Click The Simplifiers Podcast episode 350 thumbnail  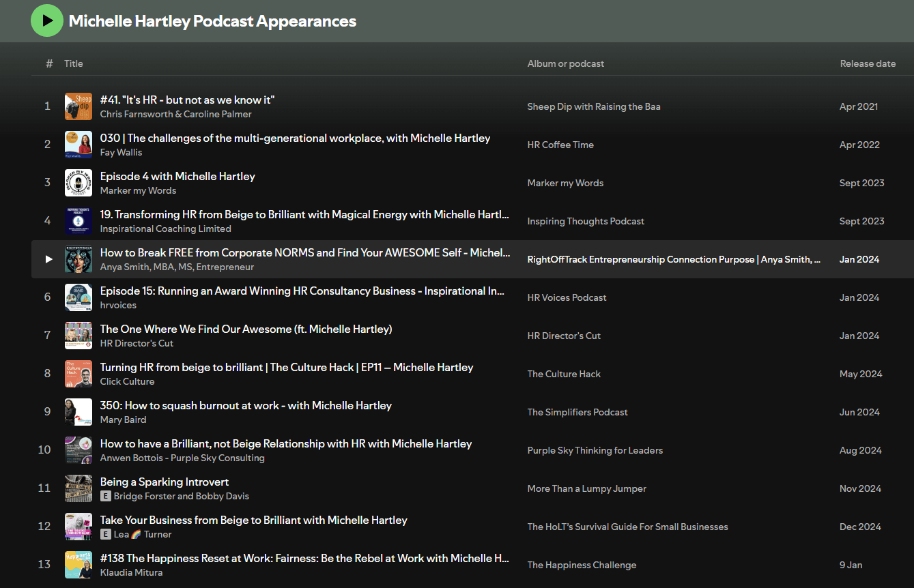tap(78, 412)
